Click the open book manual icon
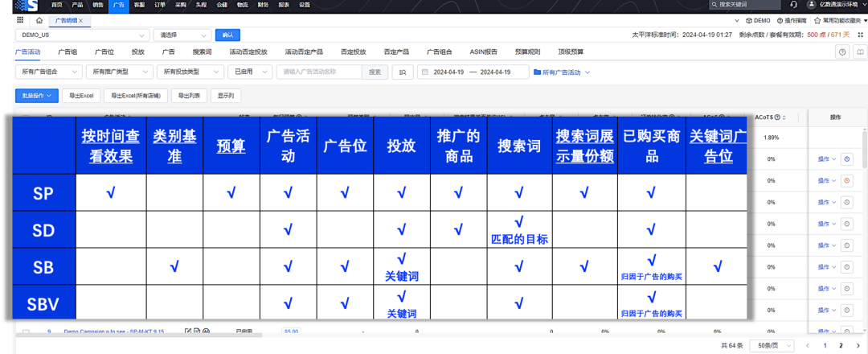The height and width of the screenshot is (354, 868). 859,52
